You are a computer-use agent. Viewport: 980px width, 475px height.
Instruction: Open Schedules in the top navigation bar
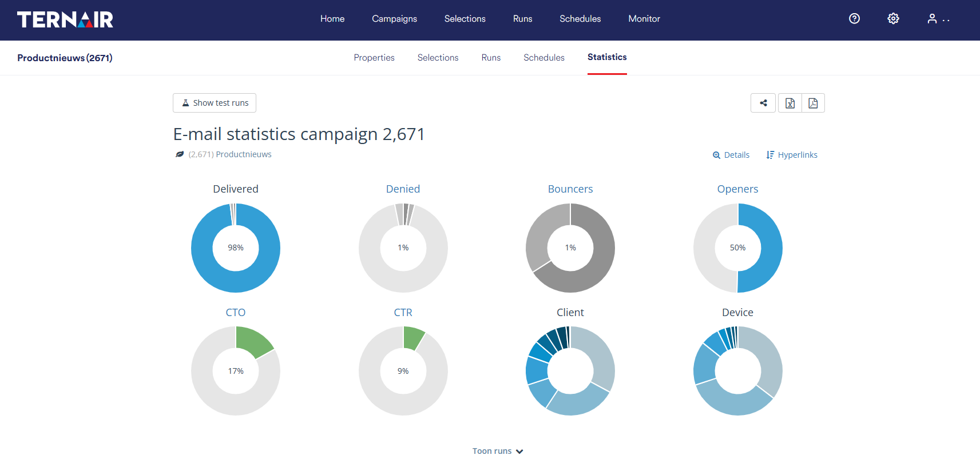(580, 19)
